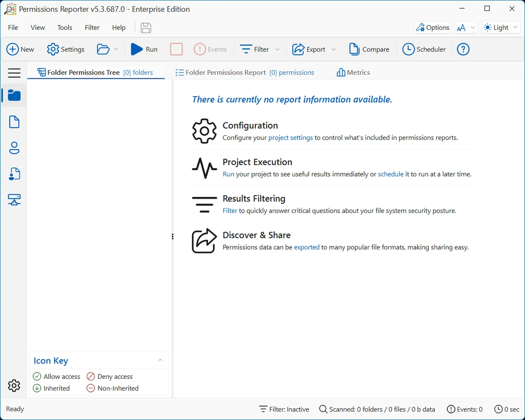
Task: Switch to Folder Permissions Report tab
Action: (x=245, y=73)
